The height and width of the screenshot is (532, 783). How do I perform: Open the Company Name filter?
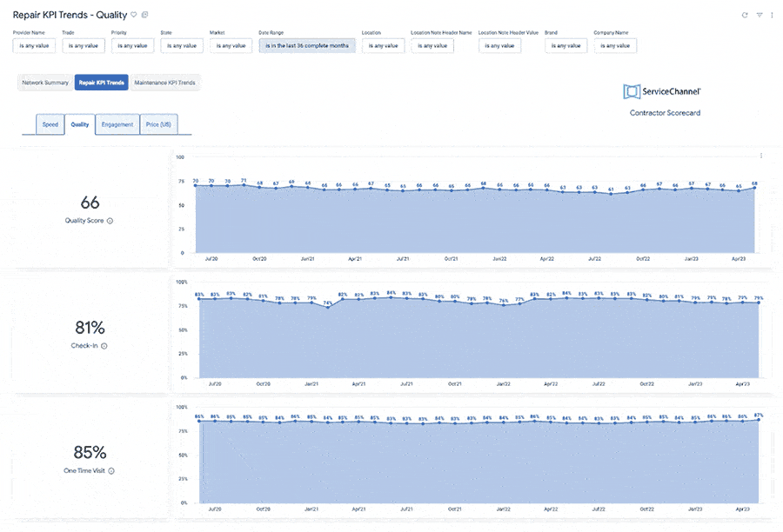pos(615,45)
